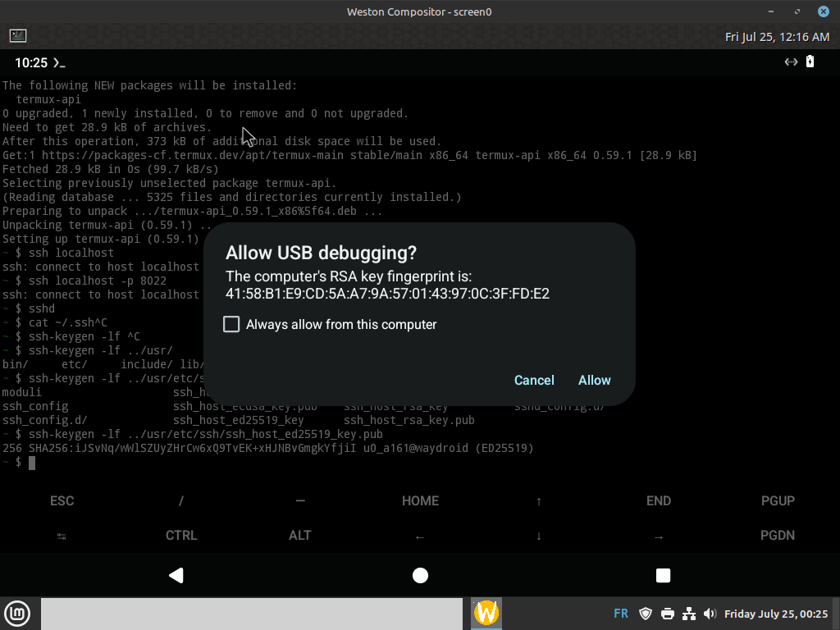840x630 pixels.
Task: Open the Linux Mint start menu
Action: 18,613
